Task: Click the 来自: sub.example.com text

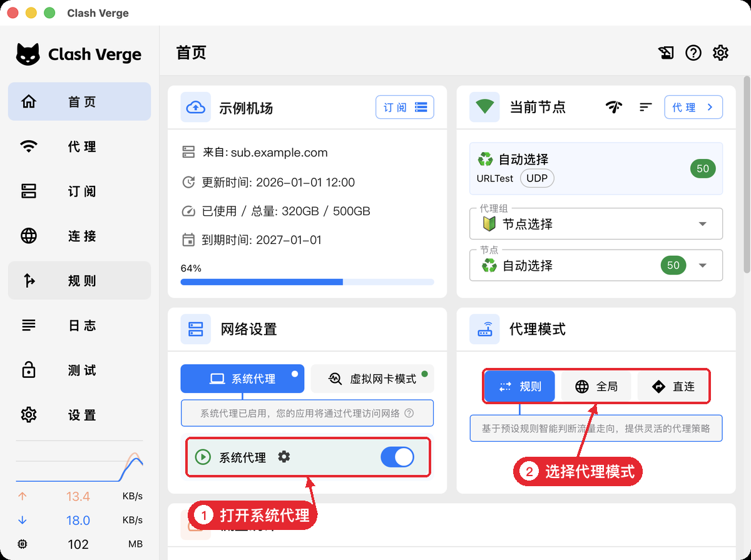Action: (x=265, y=153)
